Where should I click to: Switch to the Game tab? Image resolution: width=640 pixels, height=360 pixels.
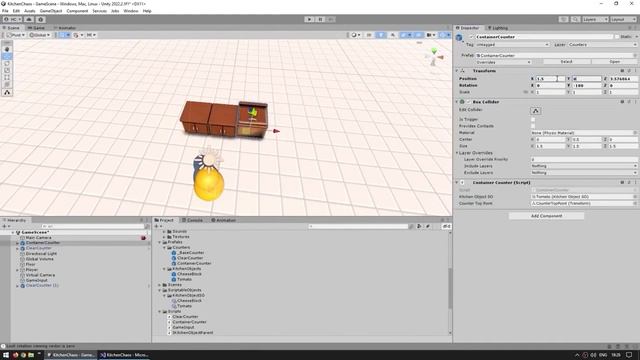point(36,28)
